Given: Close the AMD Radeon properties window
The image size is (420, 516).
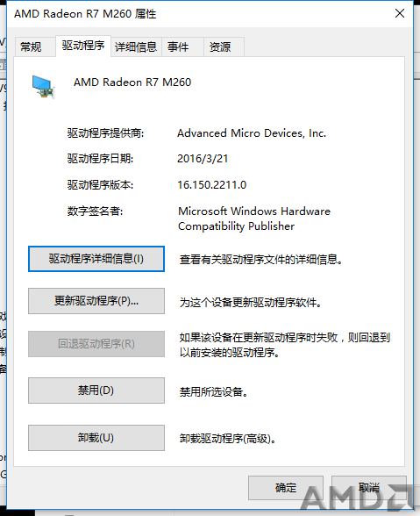Looking at the screenshot, I should [400, 13].
